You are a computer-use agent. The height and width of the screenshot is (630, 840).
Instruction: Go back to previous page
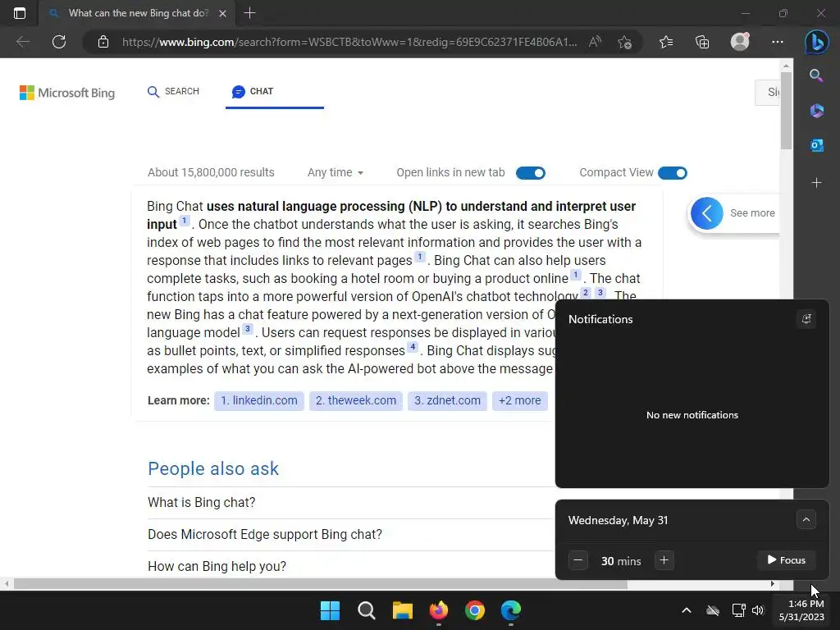click(22, 42)
